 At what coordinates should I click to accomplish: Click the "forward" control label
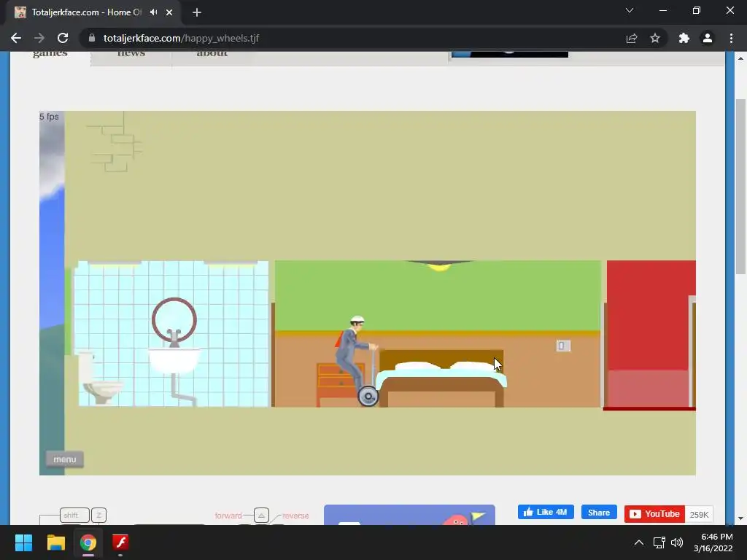click(228, 516)
